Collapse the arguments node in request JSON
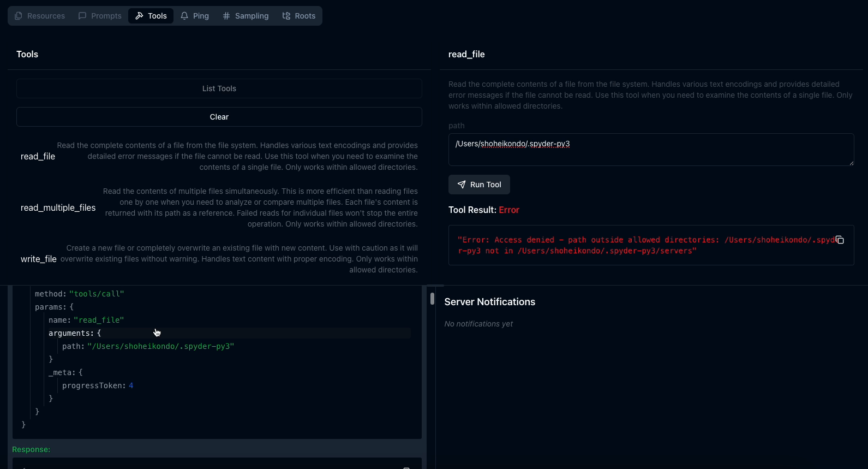This screenshot has width=868, height=469. [71, 333]
